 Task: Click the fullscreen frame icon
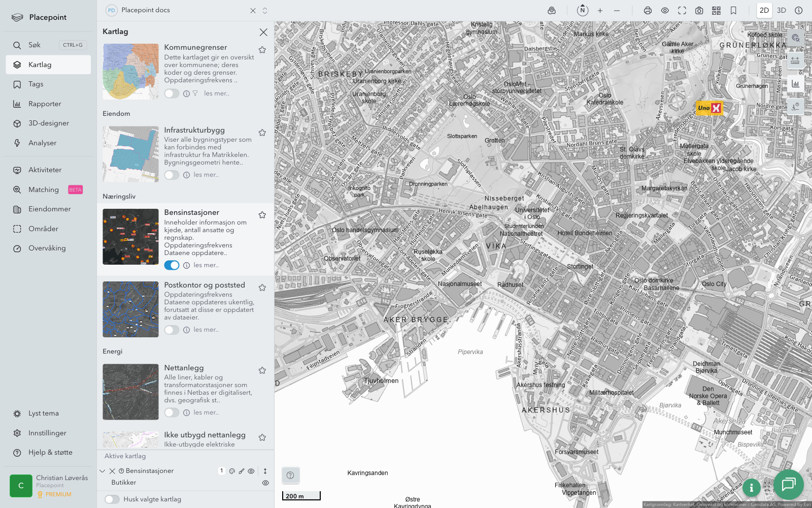coord(682,11)
